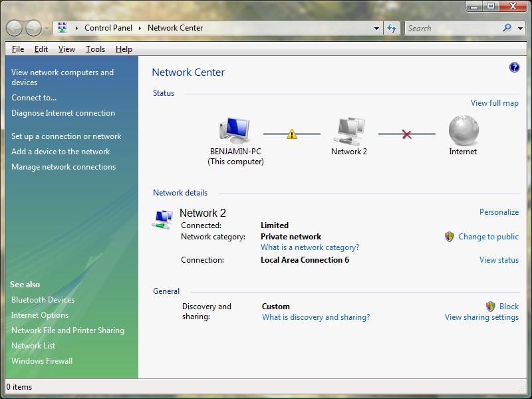The height and width of the screenshot is (399, 532).
Task: Open Internet Options under See also
Action: tap(40, 315)
